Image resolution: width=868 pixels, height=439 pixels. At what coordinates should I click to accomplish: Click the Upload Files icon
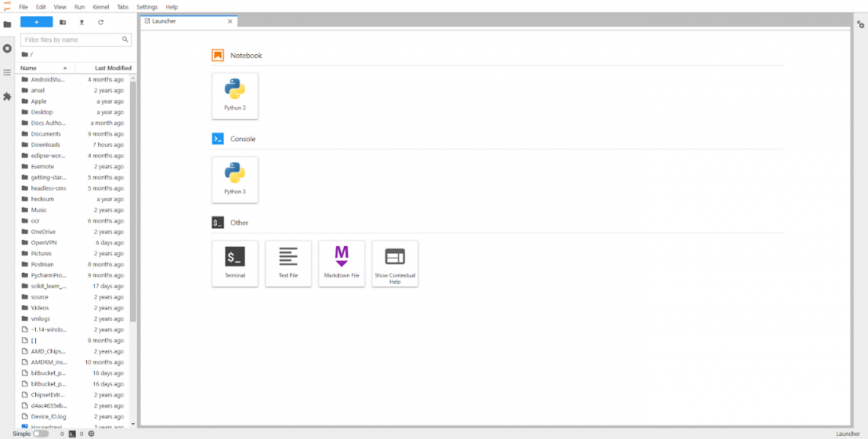[x=82, y=22]
